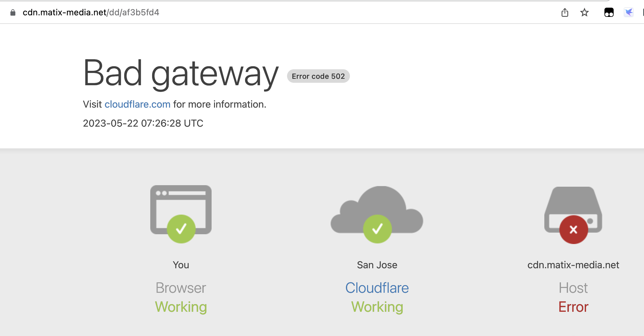Click the red X error badge

click(x=573, y=230)
